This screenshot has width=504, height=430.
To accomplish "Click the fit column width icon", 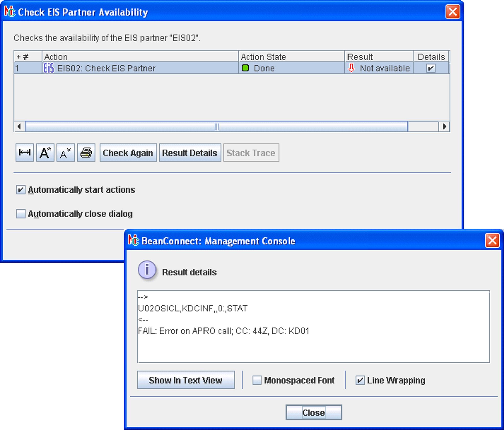I will click(25, 153).
